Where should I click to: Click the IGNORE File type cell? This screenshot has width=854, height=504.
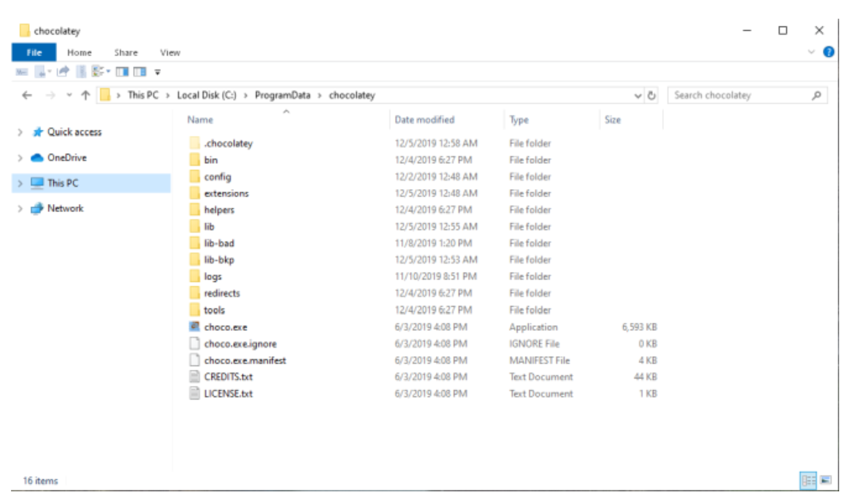pyautogui.click(x=534, y=344)
